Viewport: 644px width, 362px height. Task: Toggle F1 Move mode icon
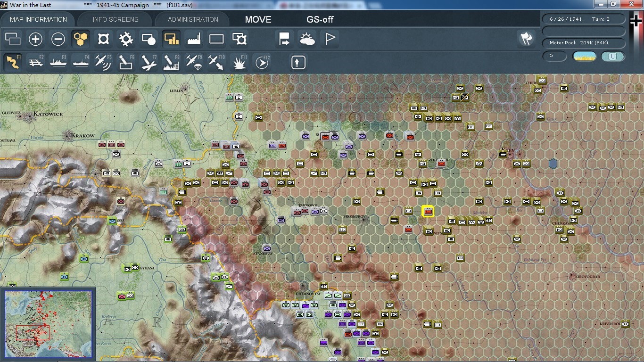(x=13, y=62)
